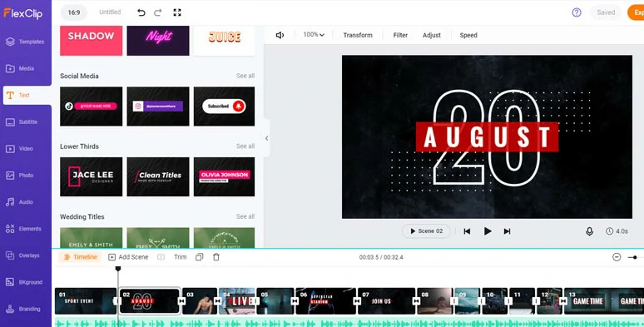Image resolution: width=644 pixels, height=327 pixels.
Task: Click the Add Scene button
Action: (x=128, y=257)
